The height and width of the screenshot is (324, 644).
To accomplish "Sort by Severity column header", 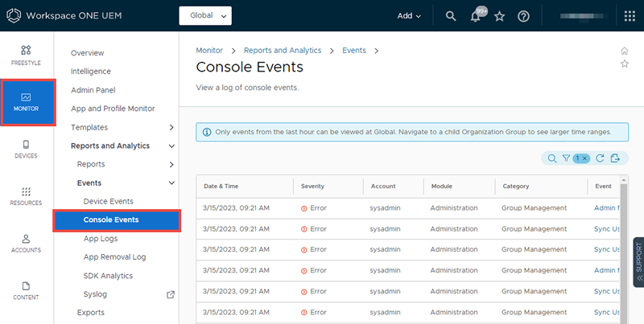I will 312,187.
